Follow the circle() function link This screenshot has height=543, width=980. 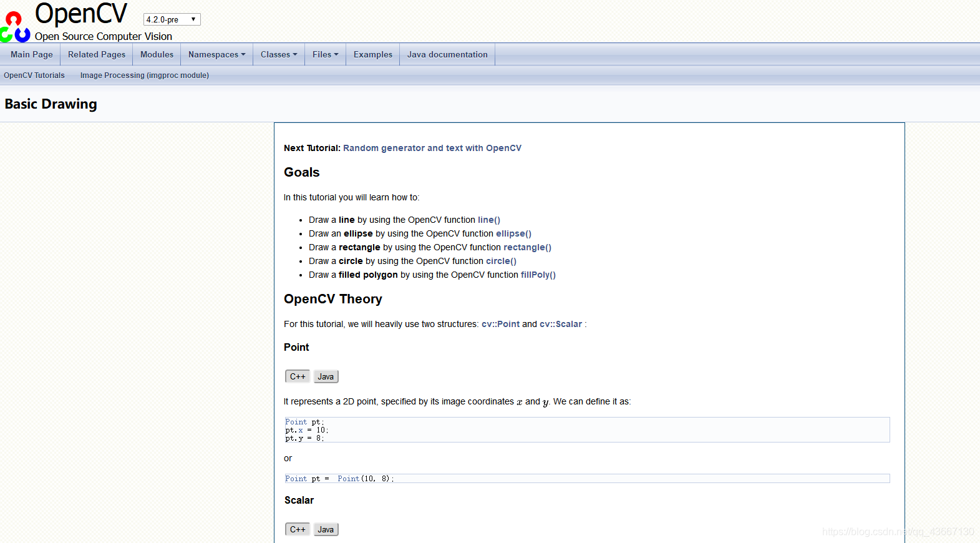pyautogui.click(x=501, y=261)
